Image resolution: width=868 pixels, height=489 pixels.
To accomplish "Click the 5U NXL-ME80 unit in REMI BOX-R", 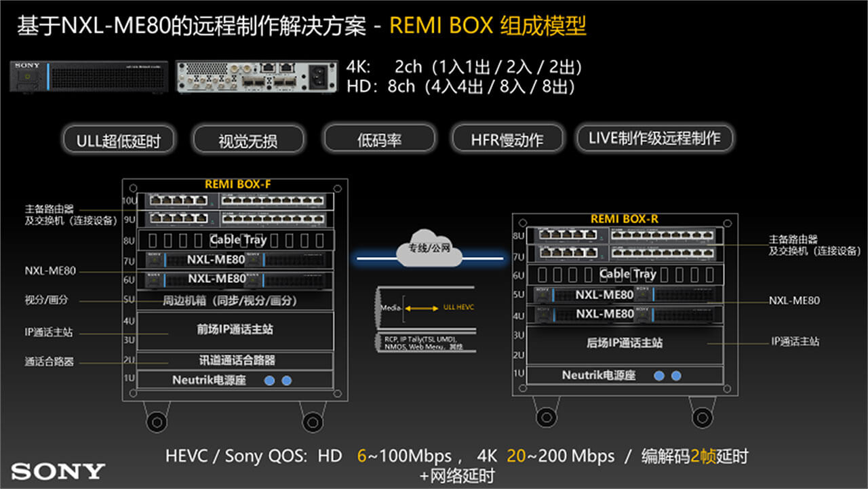I will coord(626,294).
